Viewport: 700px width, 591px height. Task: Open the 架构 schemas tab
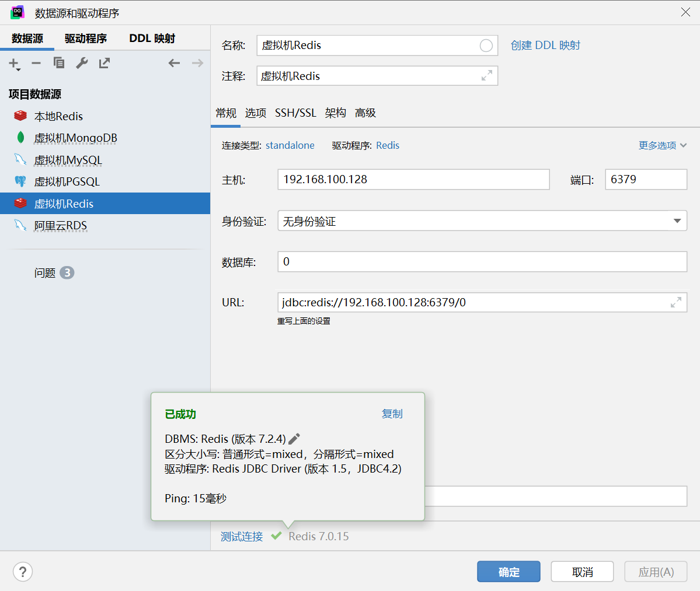click(336, 113)
